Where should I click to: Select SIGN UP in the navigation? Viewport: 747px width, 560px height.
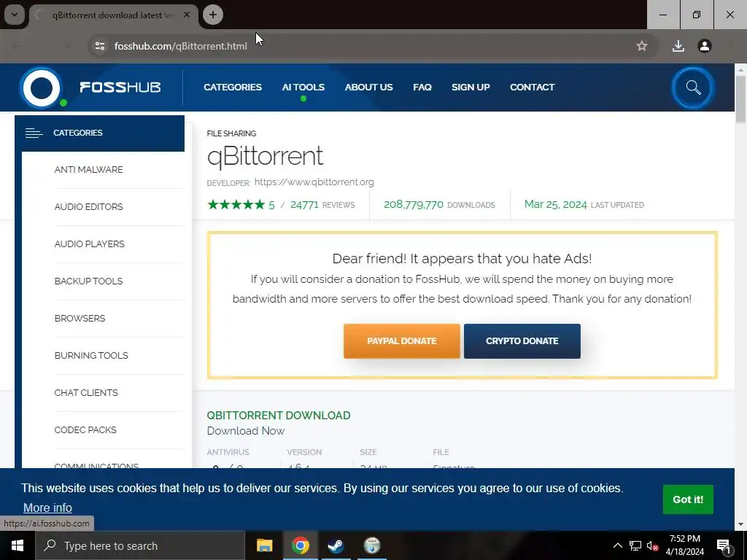pos(471,87)
